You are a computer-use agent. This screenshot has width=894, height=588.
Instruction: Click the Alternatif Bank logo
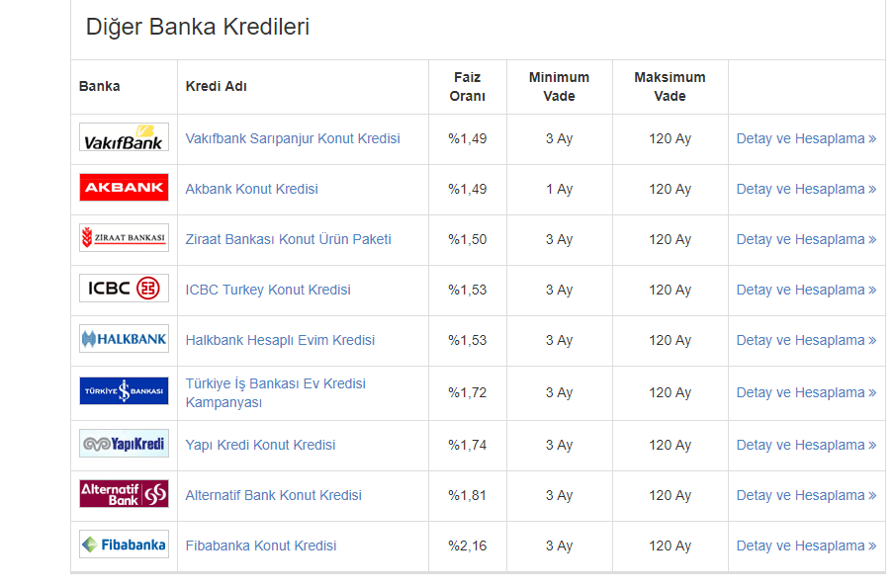pyautogui.click(x=124, y=494)
